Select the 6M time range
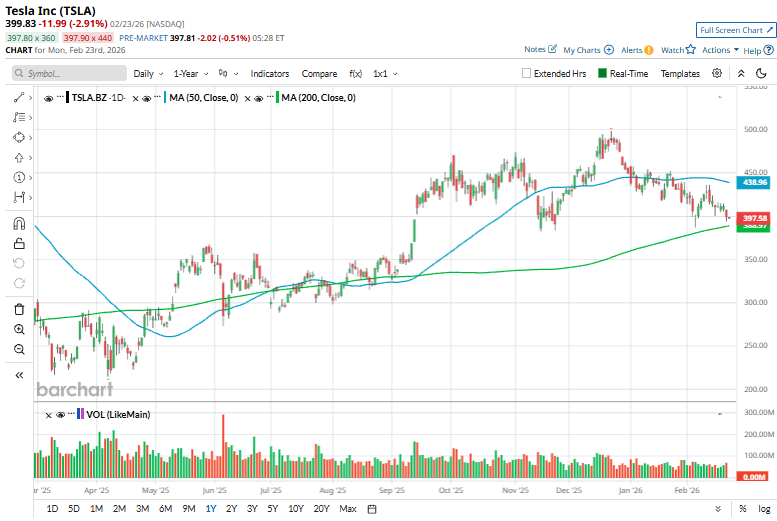This screenshot has height=521, width=777. coord(165,509)
